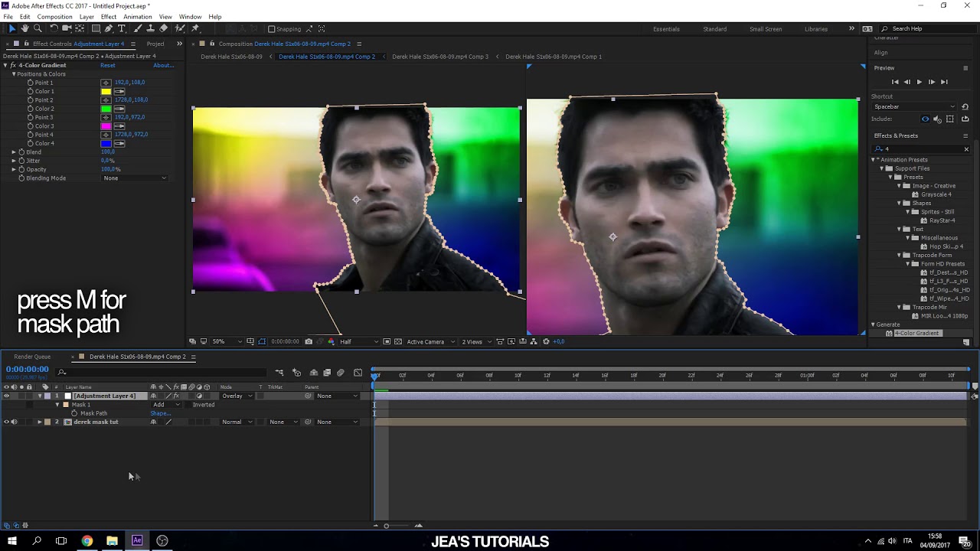Select the Hand tool in toolbar
Image resolution: width=980 pixels, height=551 pixels.
tap(24, 28)
